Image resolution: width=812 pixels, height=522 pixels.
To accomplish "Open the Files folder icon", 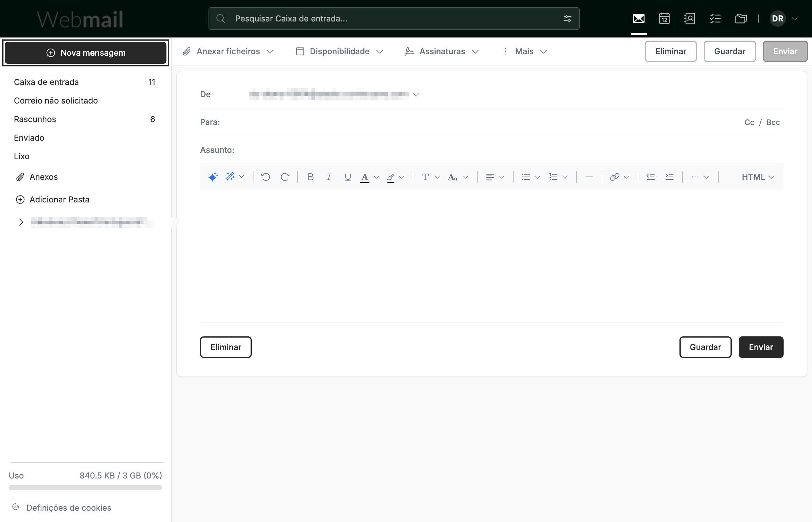I will coord(741,19).
